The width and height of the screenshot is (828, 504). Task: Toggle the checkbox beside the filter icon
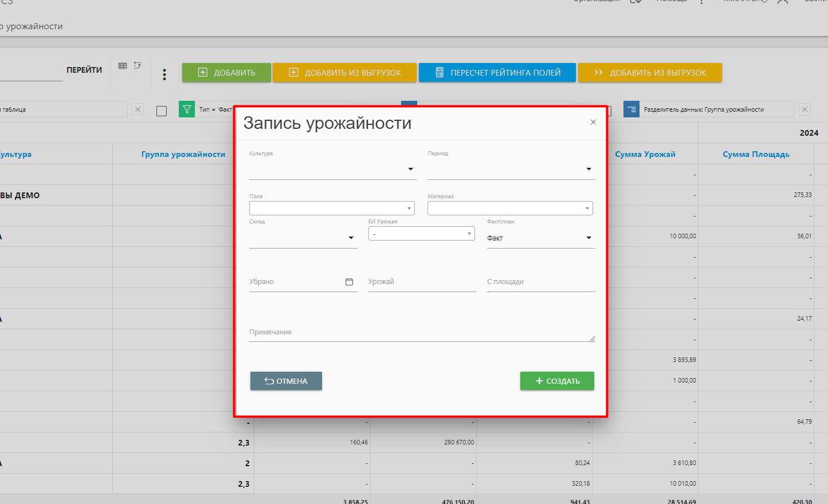162,111
